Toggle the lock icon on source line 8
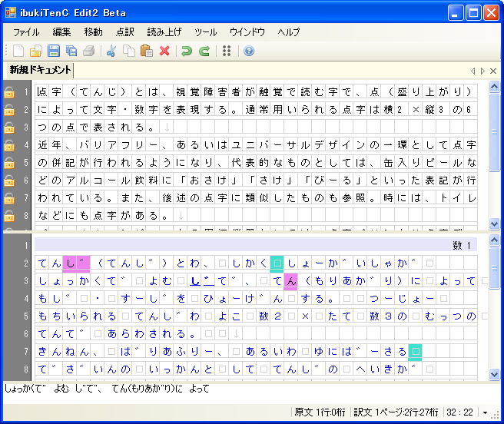 pos(9,216)
